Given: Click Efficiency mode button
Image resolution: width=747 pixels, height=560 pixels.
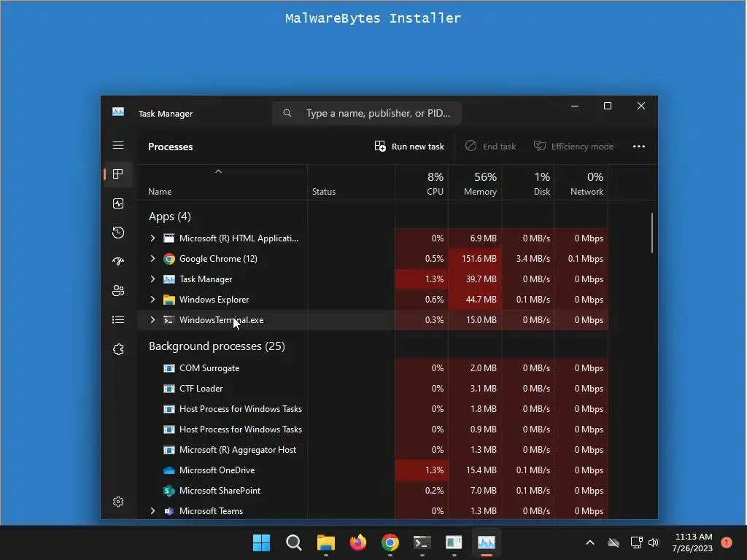Looking at the screenshot, I should coord(573,146).
